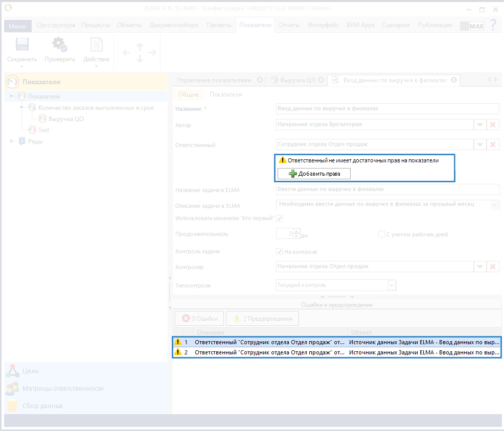Image resolution: width=504 pixels, height=431 pixels.
Task: Open the Показатели sub-tab next to Общие
Action: pyautogui.click(x=226, y=94)
